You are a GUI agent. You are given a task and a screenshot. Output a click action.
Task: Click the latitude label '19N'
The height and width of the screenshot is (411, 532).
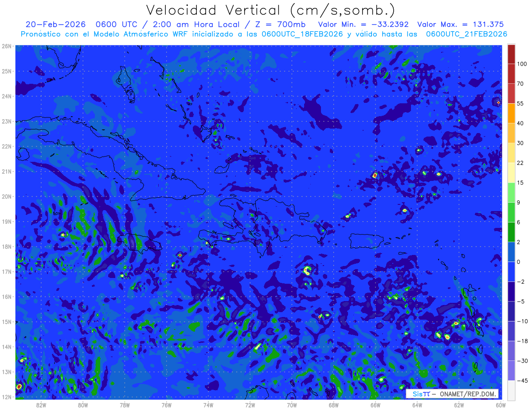[7, 222]
